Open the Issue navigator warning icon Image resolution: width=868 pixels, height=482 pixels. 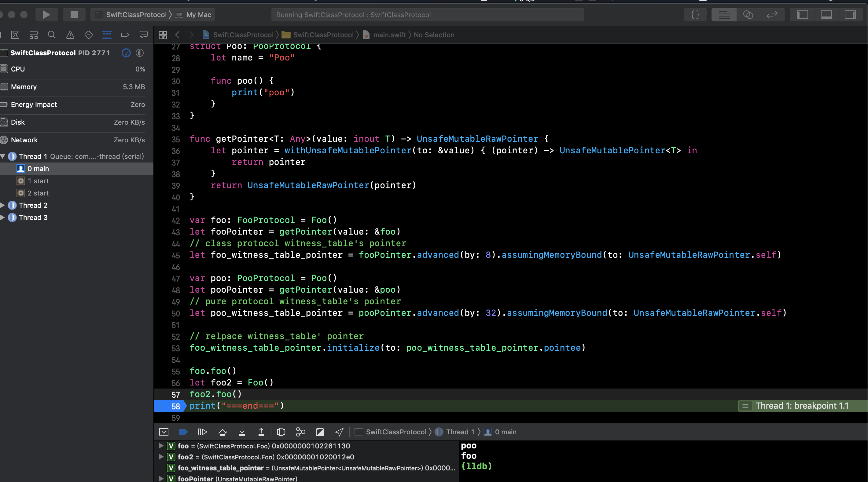(x=70, y=35)
